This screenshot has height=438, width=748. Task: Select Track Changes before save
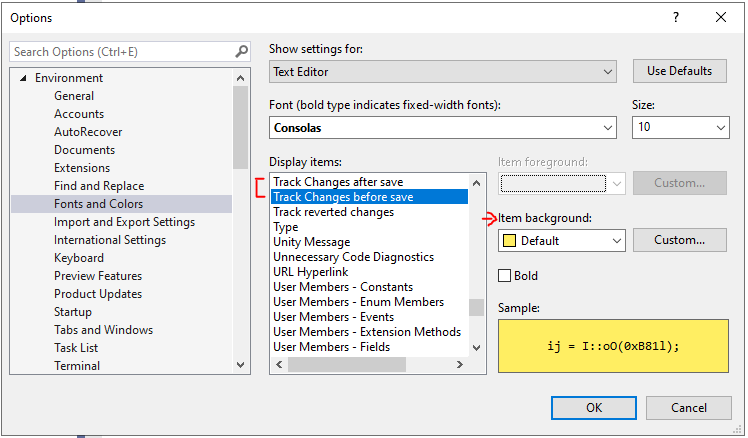pyautogui.click(x=369, y=197)
